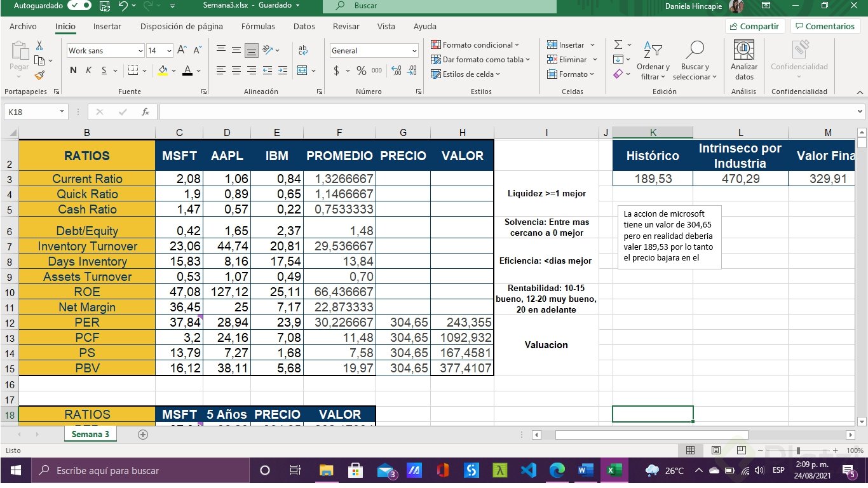Decrease the cell indent
The height and width of the screenshot is (488, 868).
(268, 71)
